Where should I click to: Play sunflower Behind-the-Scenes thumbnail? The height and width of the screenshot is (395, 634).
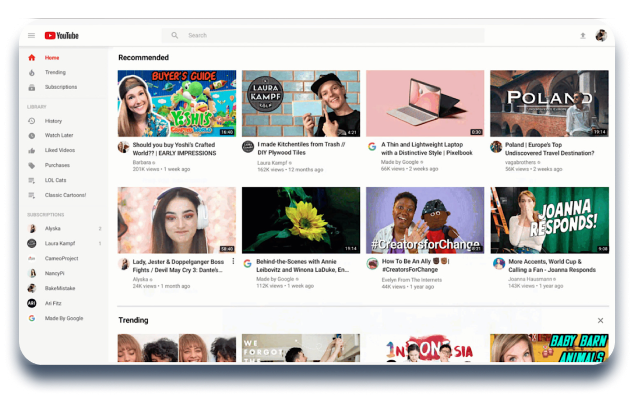(x=301, y=220)
